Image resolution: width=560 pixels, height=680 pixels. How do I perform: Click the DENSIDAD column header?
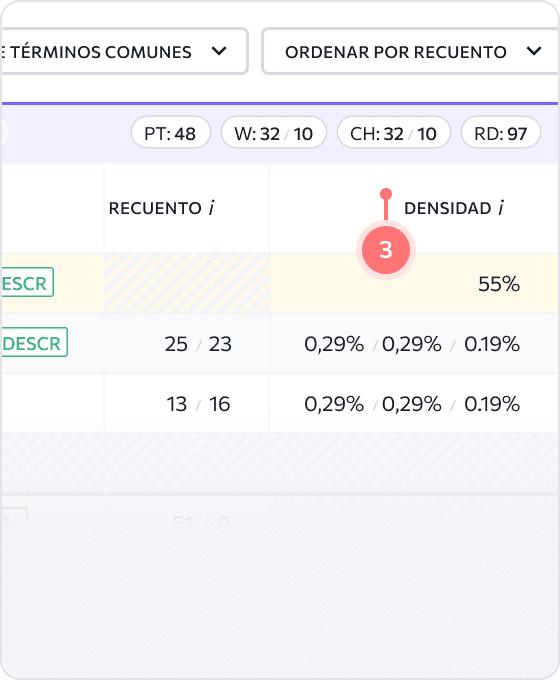pyautogui.click(x=454, y=208)
